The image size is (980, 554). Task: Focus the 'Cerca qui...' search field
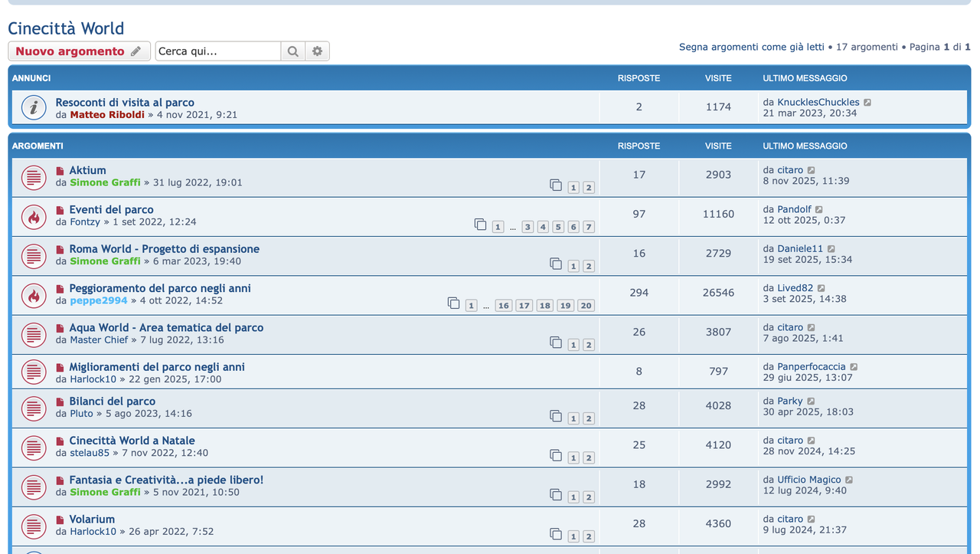tap(218, 51)
